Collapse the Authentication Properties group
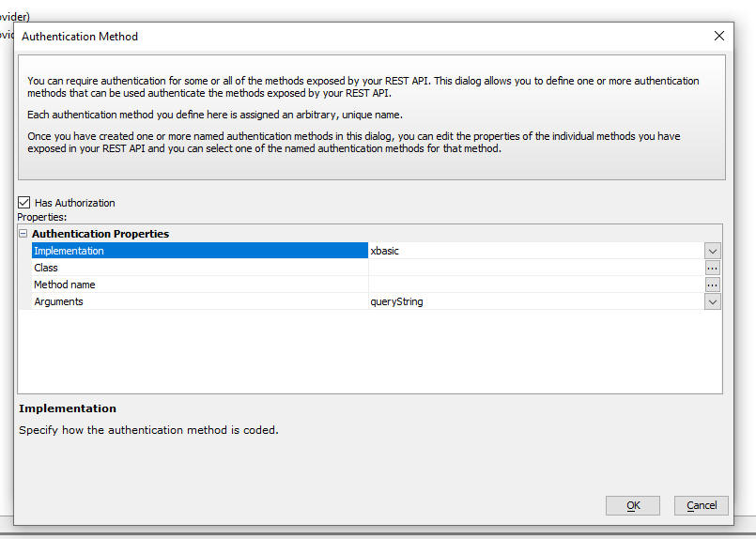 [x=23, y=233]
